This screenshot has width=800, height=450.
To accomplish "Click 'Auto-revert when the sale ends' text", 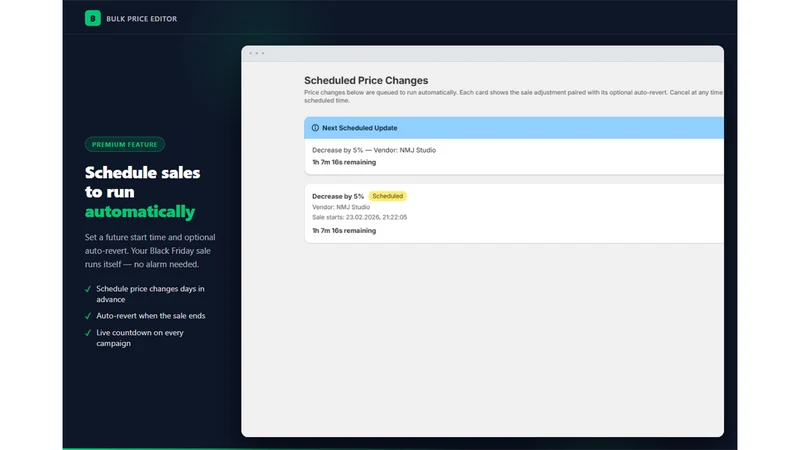I will (x=151, y=316).
